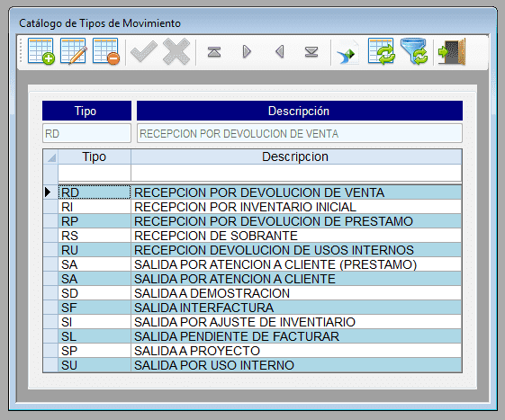Image resolution: width=505 pixels, height=420 pixels.
Task: Select RECEPCION DE SOBRANTE row
Action: point(296,236)
